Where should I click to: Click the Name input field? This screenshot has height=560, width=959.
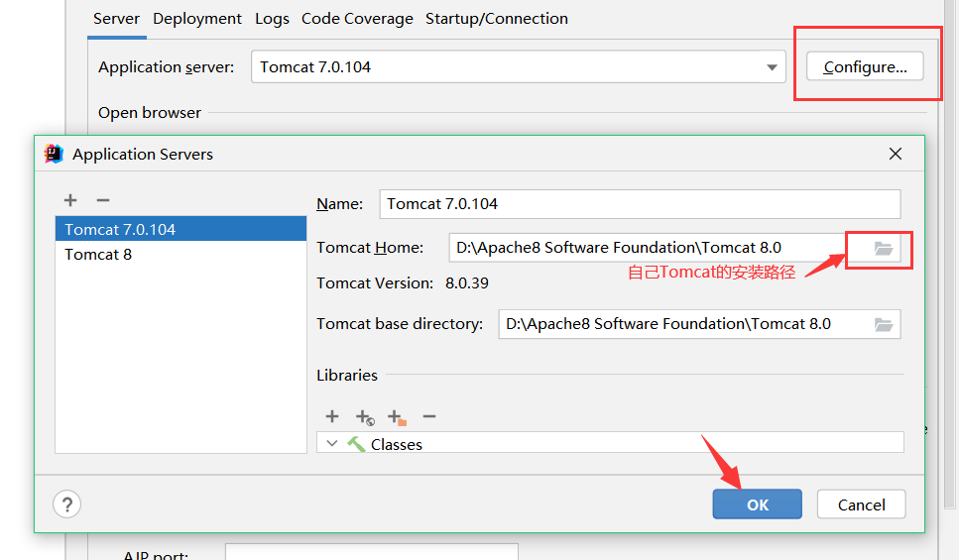coord(640,203)
